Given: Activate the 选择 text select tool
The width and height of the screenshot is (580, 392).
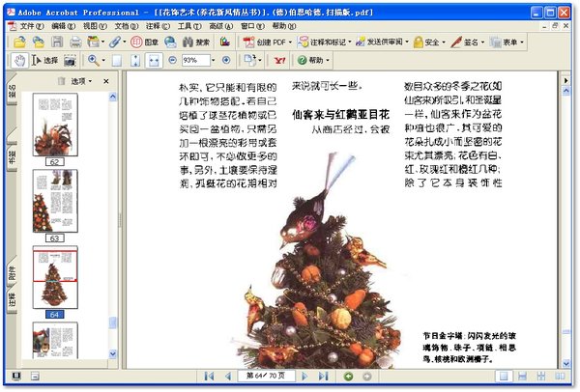Looking at the screenshot, I should [x=44, y=60].
